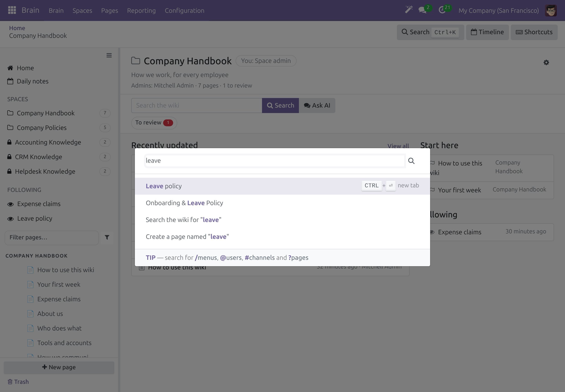565x392 pixels.
Task: Open the chat messages icon with badge 2
Action: (423, 10)
